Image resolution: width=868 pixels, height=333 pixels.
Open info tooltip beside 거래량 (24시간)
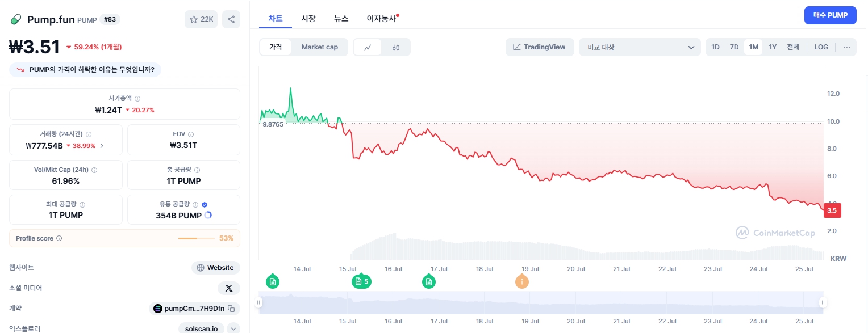pos(89,134)
